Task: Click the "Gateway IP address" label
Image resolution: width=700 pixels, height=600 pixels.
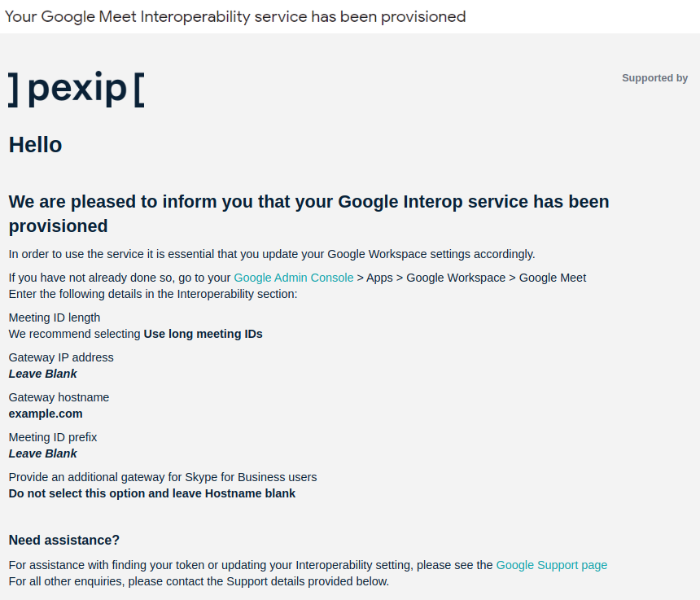Action: 61,357
